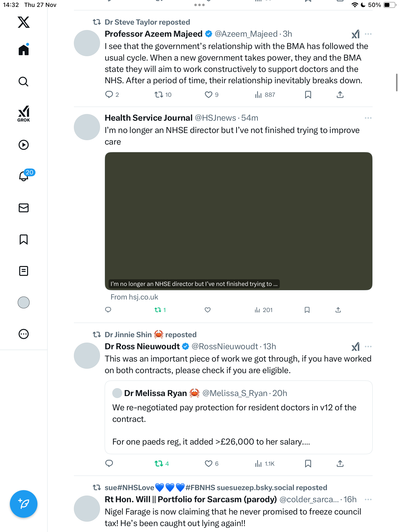Bookmark the Health Service Journal post
Image resolution: width=399 pixels, height=532 pixels.
coord(307,310)
